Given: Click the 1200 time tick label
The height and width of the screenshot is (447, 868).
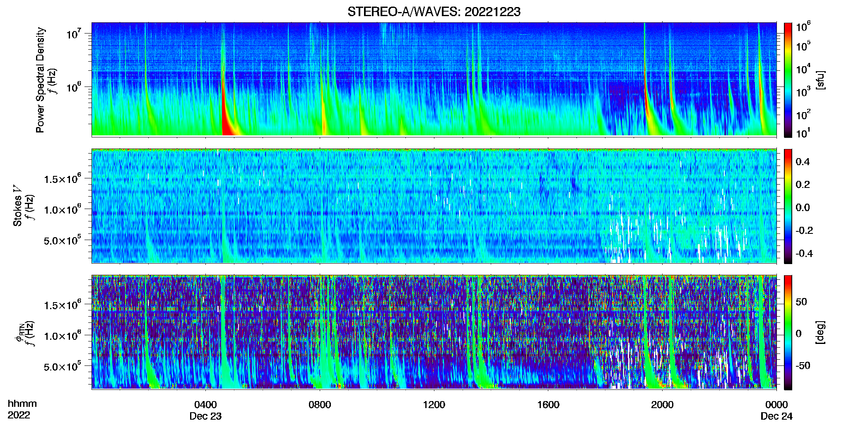Looking at the screenshot, I should click(434, 405).
